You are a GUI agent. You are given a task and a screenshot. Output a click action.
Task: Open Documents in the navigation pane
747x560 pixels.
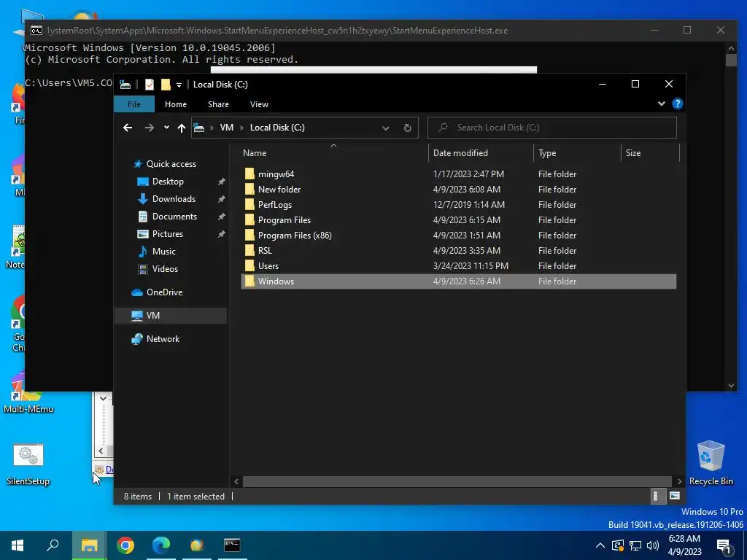pos(174,216)
